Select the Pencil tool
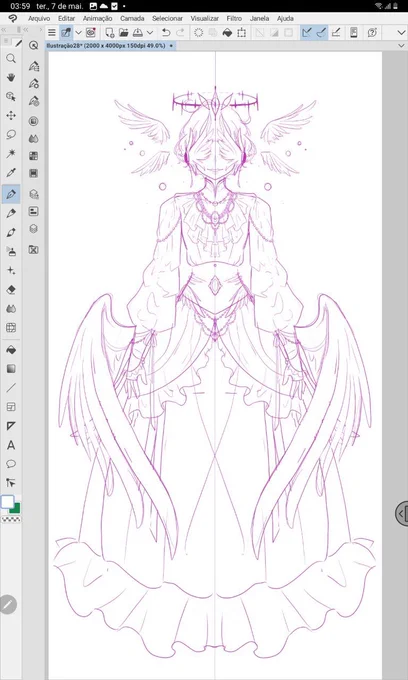This screenshot has height=680, width=408. 11,213
